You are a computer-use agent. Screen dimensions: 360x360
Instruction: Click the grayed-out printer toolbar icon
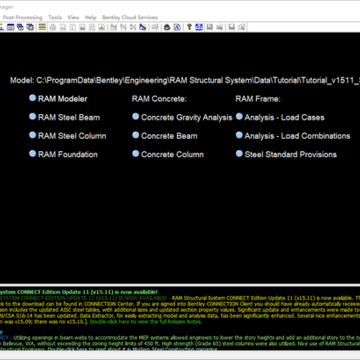[53, 27]
